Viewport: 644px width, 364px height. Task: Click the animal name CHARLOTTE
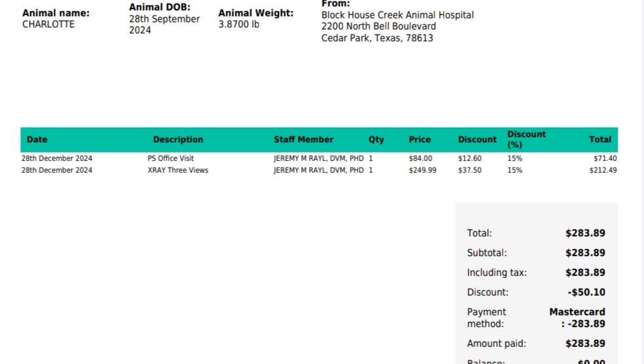click(x=49, y=24)
